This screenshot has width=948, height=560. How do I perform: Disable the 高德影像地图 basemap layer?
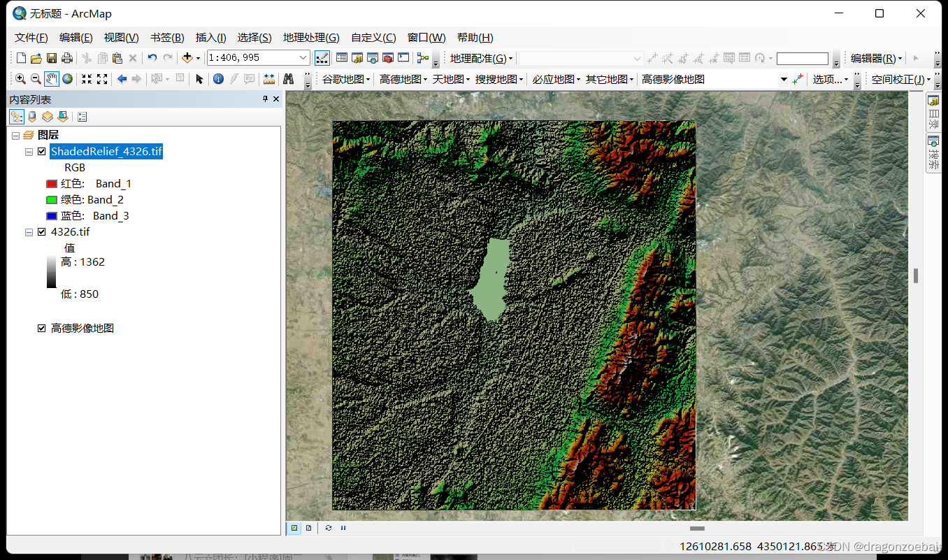pyautogui.click(x=41, y=327)
